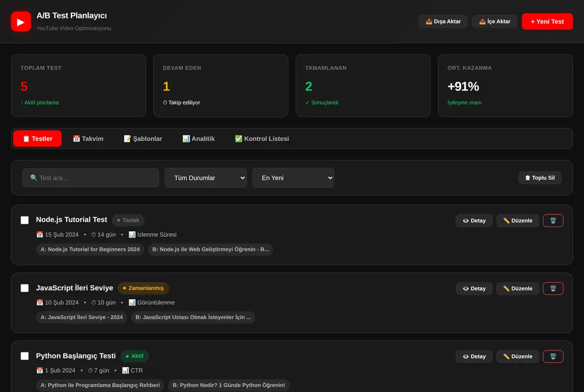Check the Python Başlangıç Testi checkbox
This screenshot has width=584, height=392.
(x=25, y=356)
